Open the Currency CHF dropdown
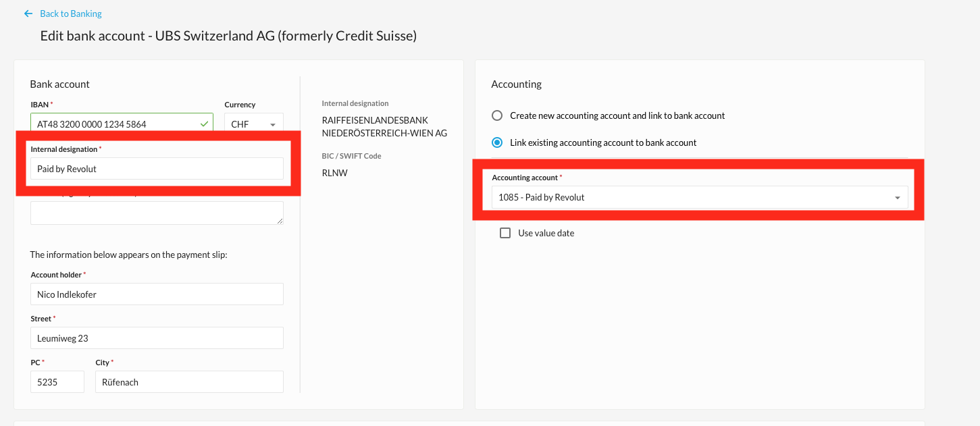The image size is (980, 426). click(x=254, y=124)
